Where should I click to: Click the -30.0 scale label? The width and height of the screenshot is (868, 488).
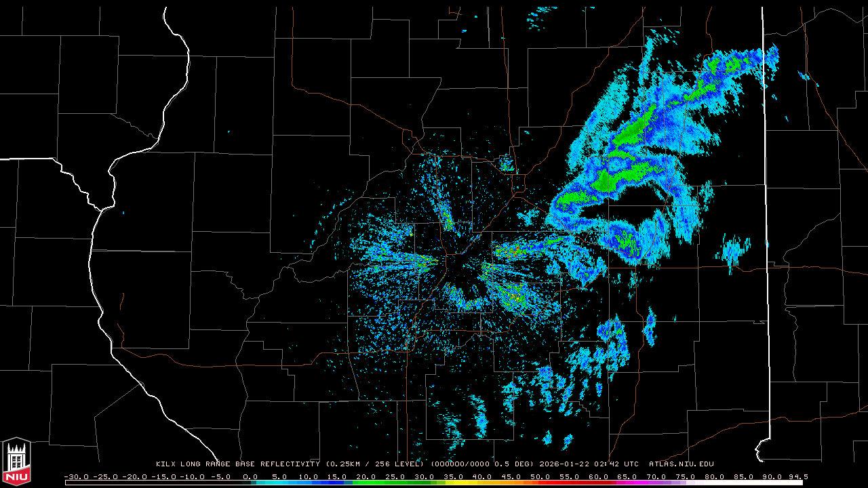point(76,476)
